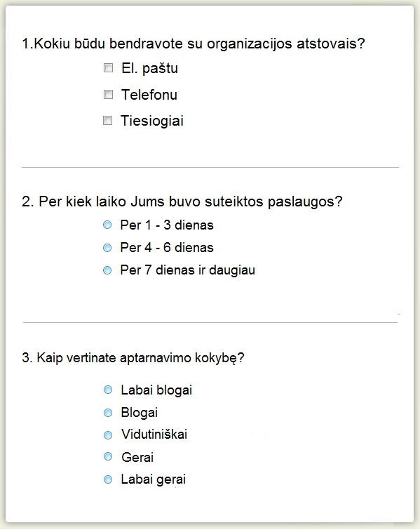This screenshot has height=530, width=420.
Task: Pick 'Per 7 dienas ir daugiau' radio button
Action: click(x=107, y=270)
